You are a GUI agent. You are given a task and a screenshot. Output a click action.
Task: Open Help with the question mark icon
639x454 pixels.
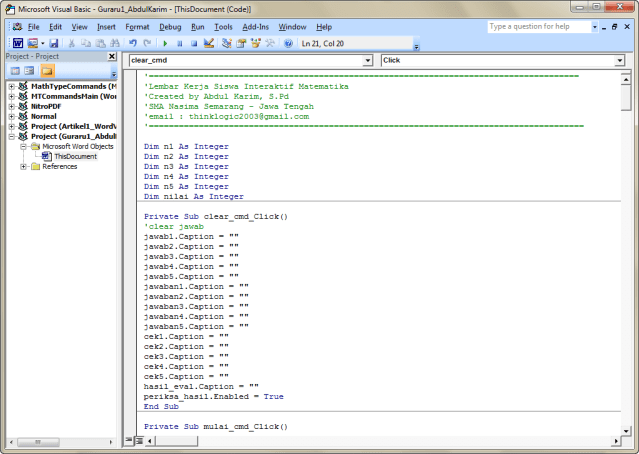click(x=289, y=44)
